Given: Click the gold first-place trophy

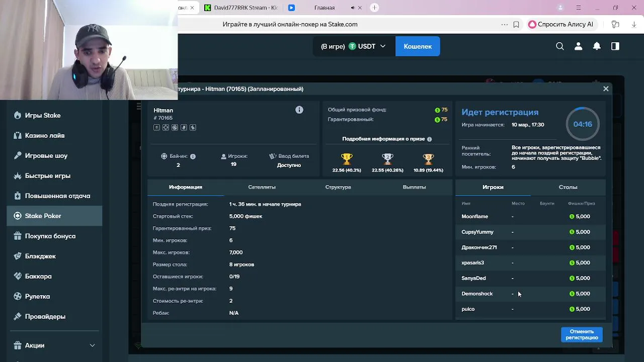Looking at the screenshot, I should 347,159.
